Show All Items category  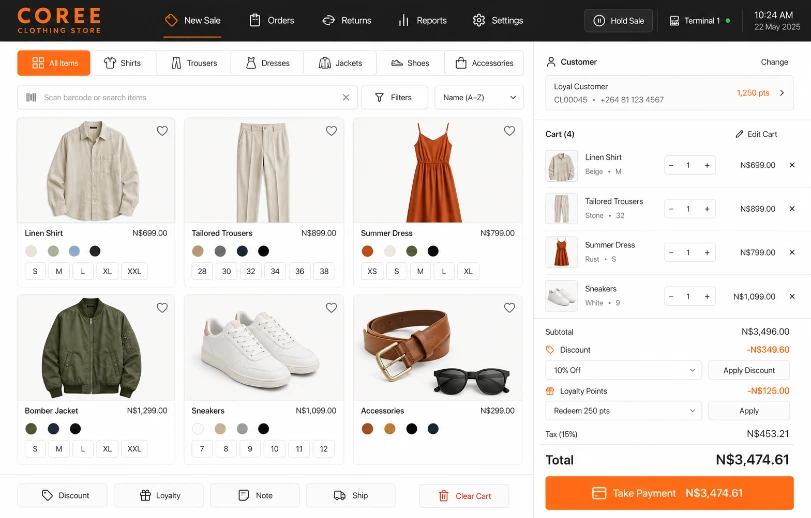[54, 63]
